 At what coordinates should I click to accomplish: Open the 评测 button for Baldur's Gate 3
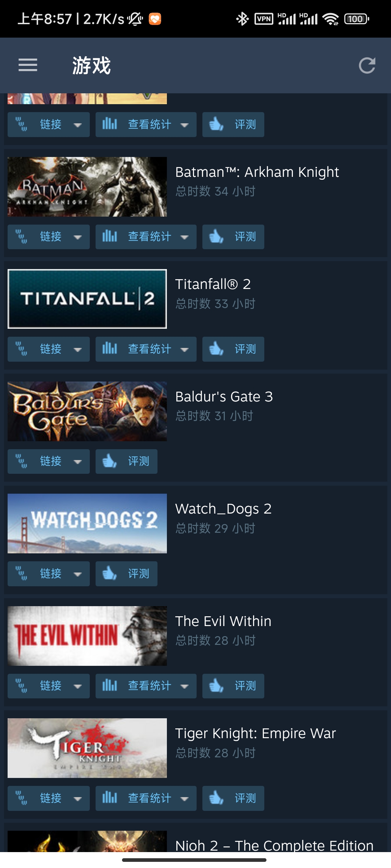pos(126,461)
